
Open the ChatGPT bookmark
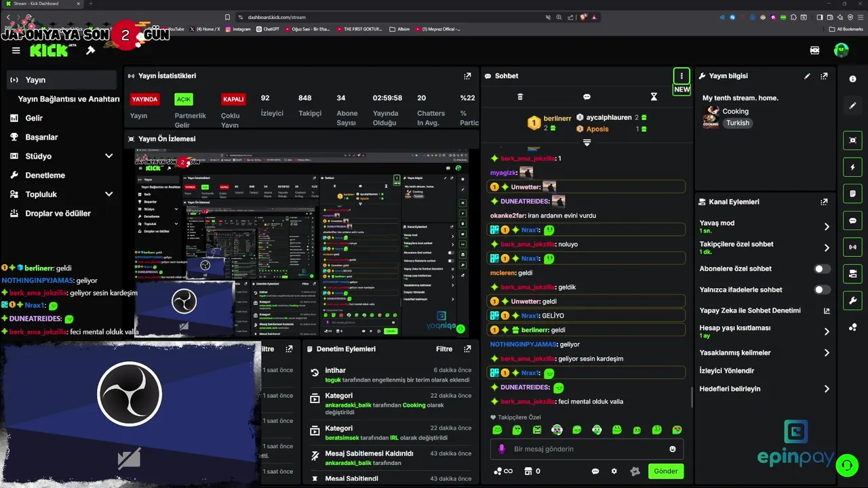point(267,29)
